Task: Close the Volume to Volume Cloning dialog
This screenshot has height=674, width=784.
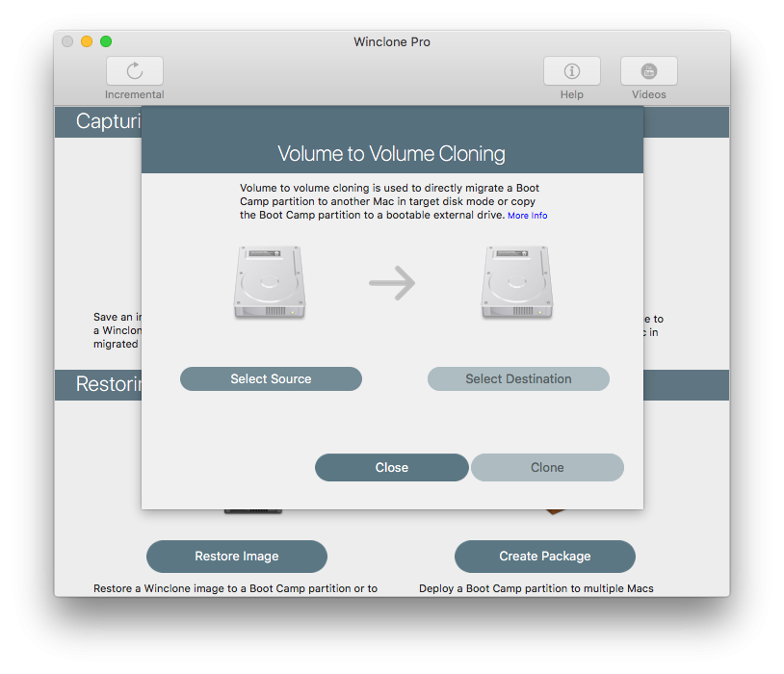Action: tap(392, 468)
